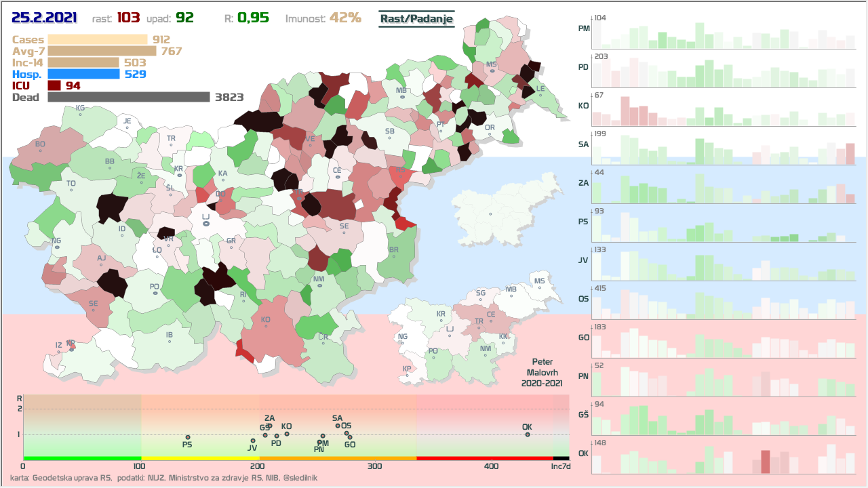The width and height of the screenshot is (868, 488).
Task: Click the OK point in the scatter plot
Action: coord(528,434)
